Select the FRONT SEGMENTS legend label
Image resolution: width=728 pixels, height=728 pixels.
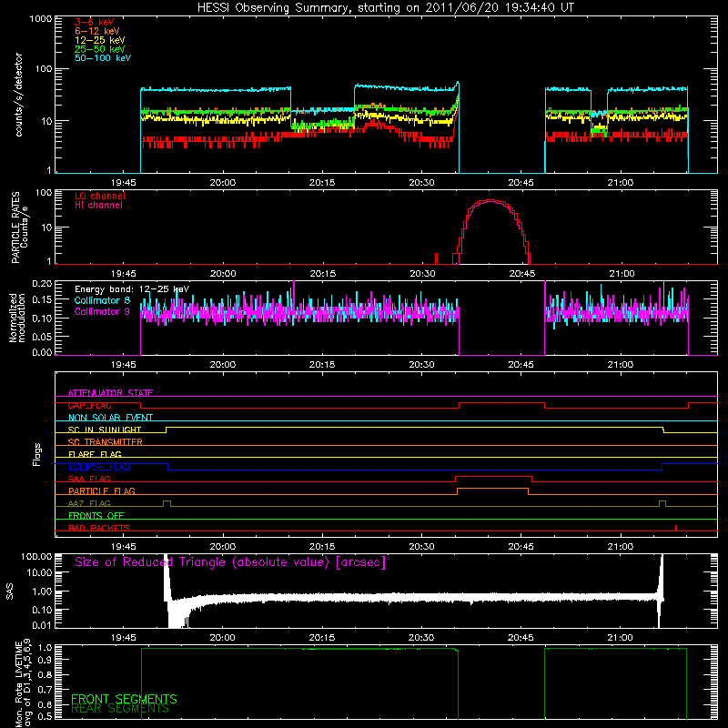124,699
